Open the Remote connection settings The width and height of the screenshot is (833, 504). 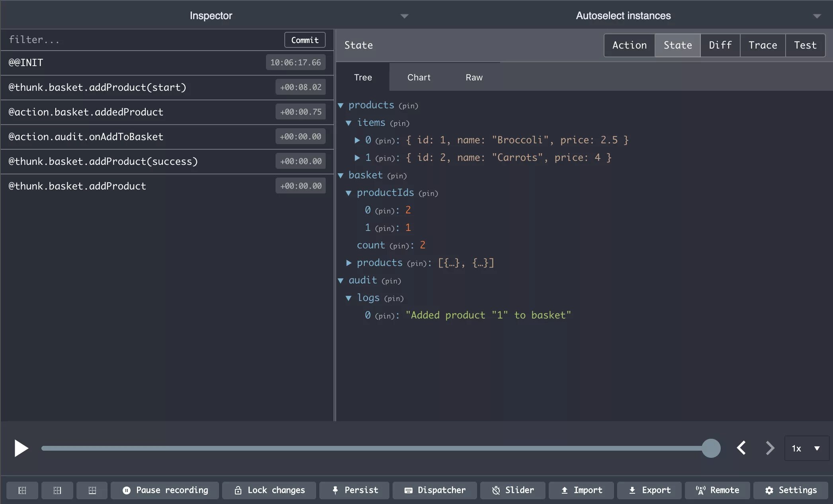click(x=718, y=490)
